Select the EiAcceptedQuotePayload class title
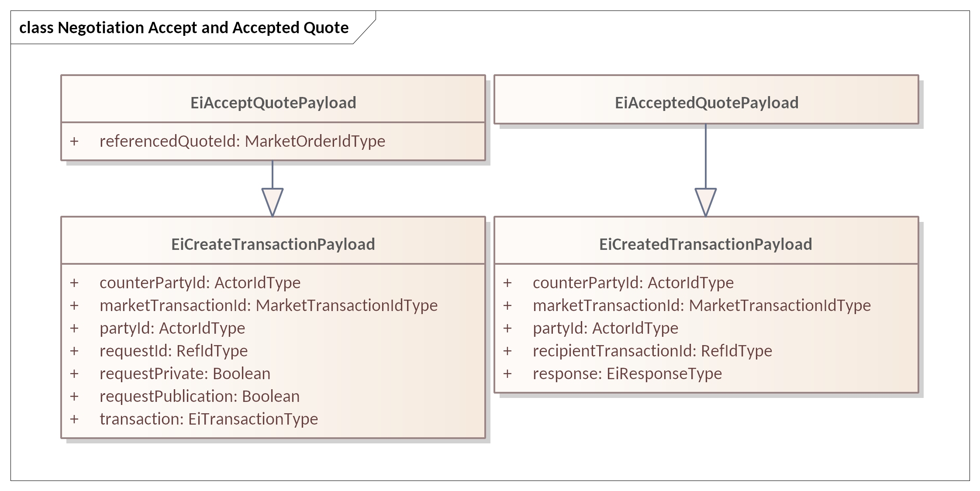This screenshot has height=491, width=980. (x=706, y=103)
